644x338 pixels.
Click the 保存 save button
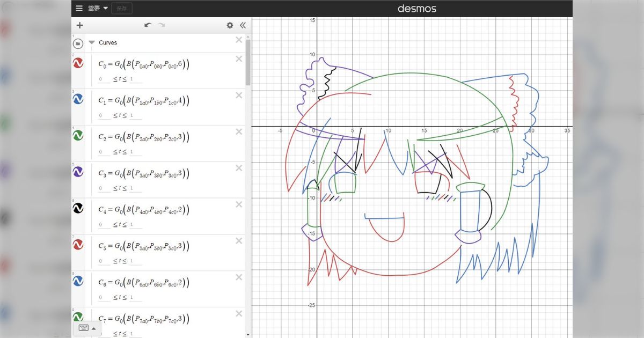pos(122,8)
